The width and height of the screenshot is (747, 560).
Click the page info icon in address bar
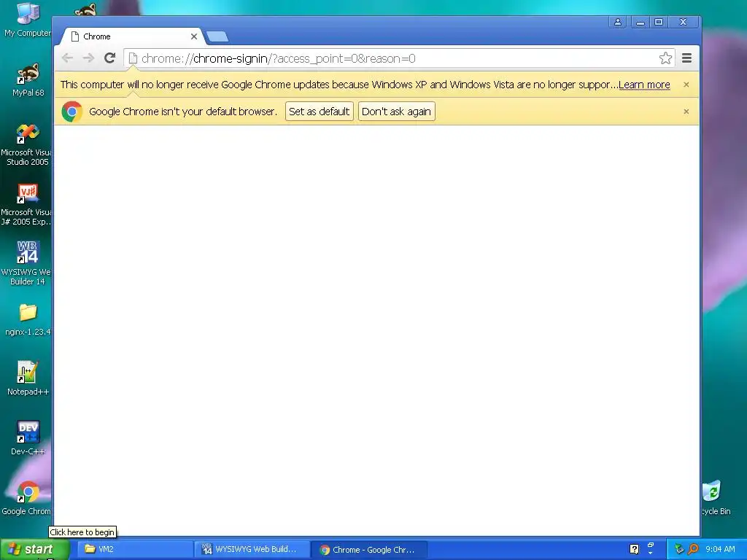click(x=133, y=58)
